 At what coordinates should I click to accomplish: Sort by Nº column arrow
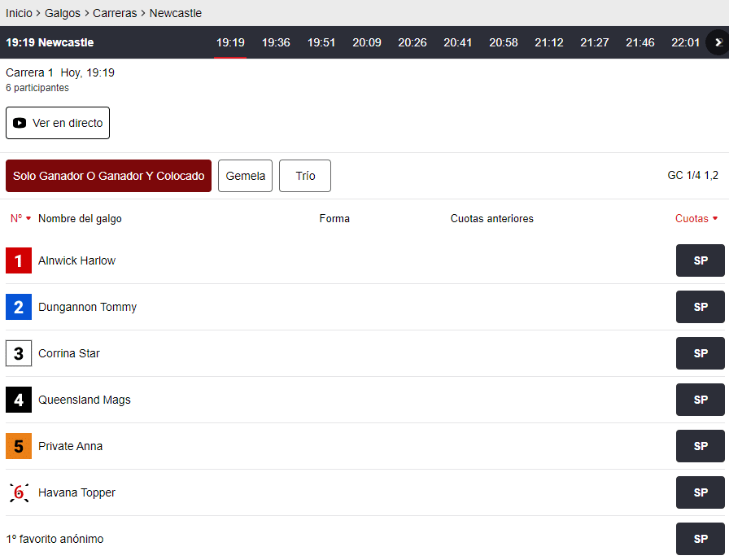click(x=28, y=218)
